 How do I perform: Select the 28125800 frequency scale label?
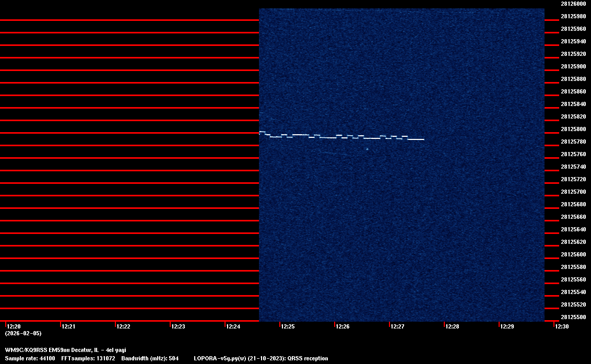pos(573,129)
